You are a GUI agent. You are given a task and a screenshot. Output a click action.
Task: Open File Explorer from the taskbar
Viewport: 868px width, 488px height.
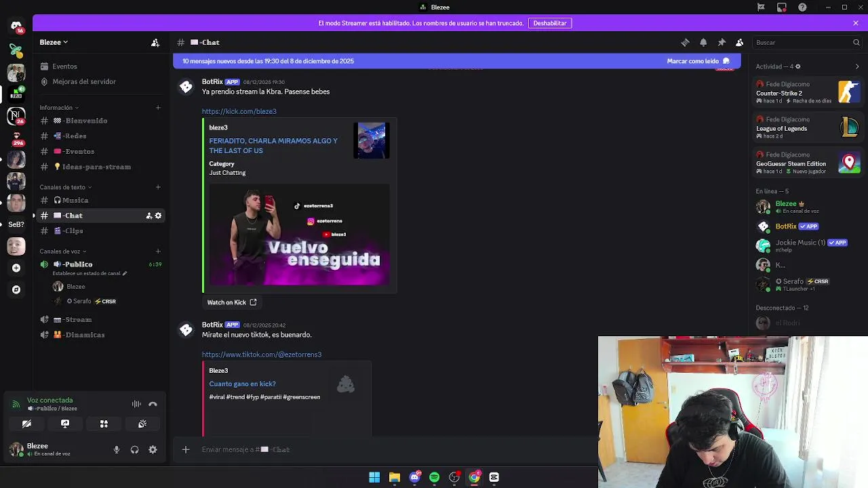[394, 477]
